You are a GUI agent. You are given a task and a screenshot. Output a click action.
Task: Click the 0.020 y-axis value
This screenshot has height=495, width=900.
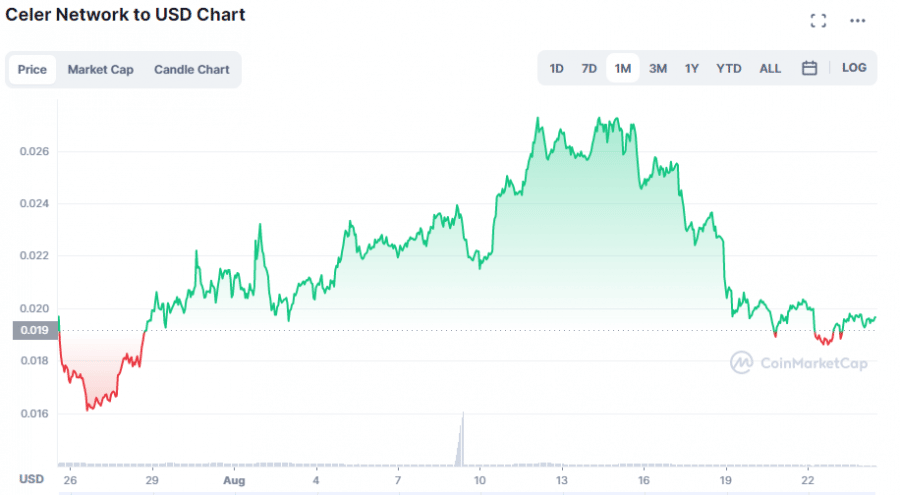(x=34, y=308)
